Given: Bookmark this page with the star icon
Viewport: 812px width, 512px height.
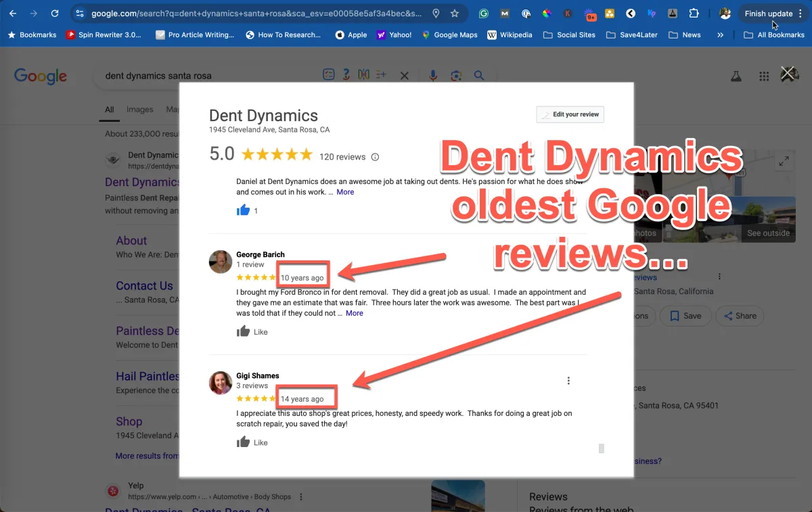Looking at the screenshot, I should (455, 14).
